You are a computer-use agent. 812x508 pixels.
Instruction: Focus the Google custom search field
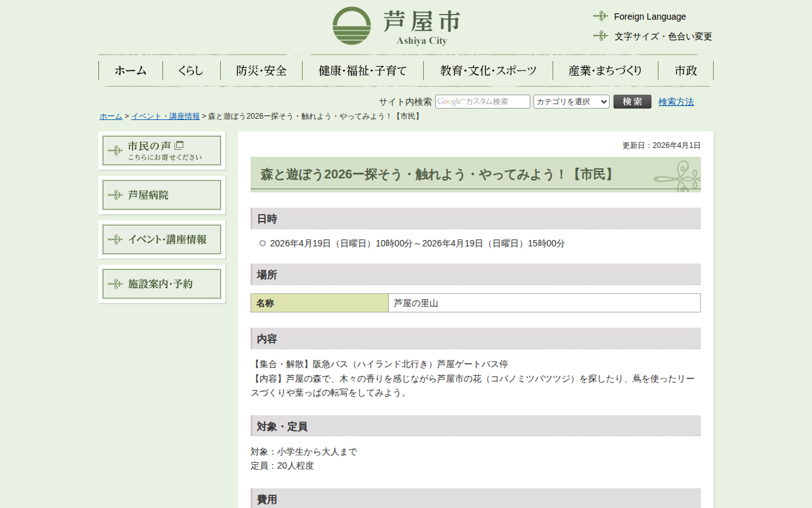coord(482,102)
